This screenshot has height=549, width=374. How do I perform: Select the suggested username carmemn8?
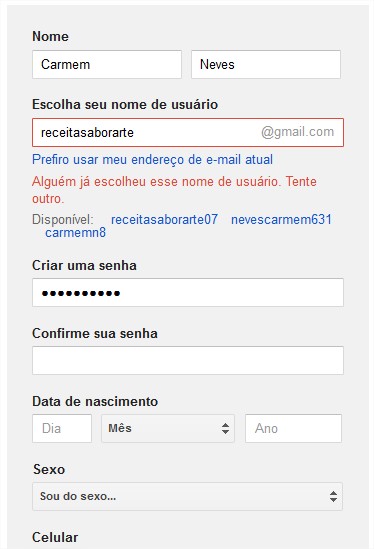[76, 232]
